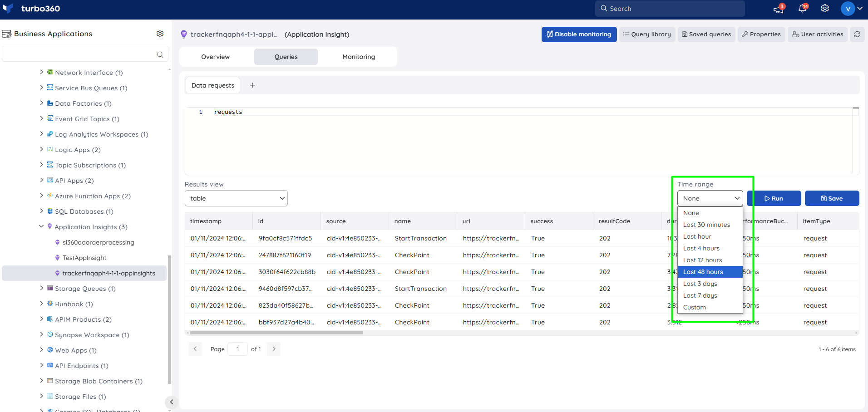Focus the top Search field
Screen dimensions: 868x412
[670, 9]
